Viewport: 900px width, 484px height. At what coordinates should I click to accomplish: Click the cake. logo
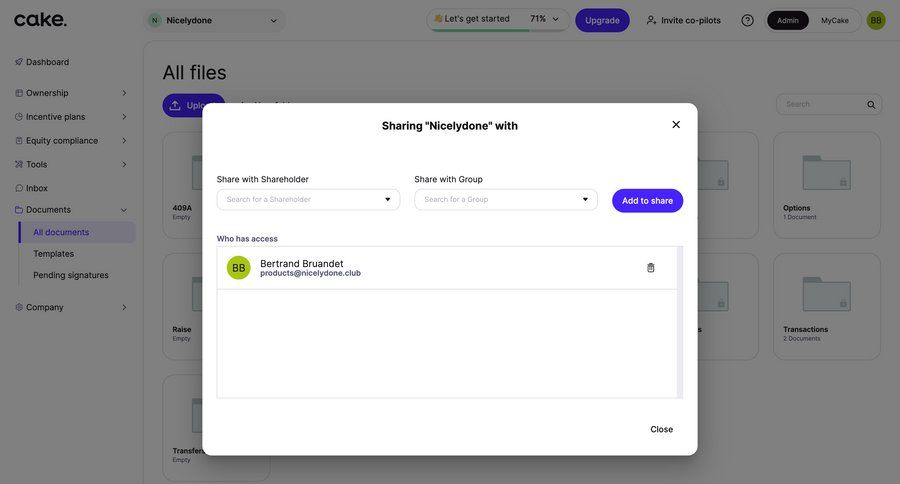pos(40,20)
